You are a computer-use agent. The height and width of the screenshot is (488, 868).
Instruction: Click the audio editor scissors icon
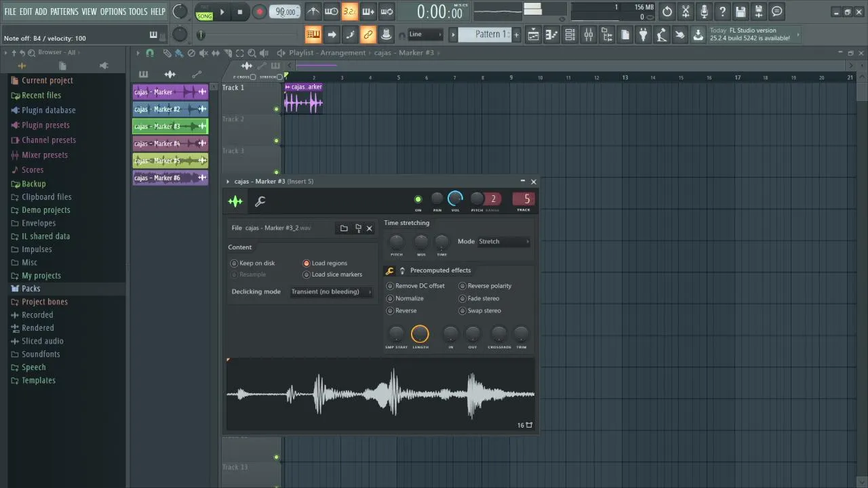(x=686, y=12)
